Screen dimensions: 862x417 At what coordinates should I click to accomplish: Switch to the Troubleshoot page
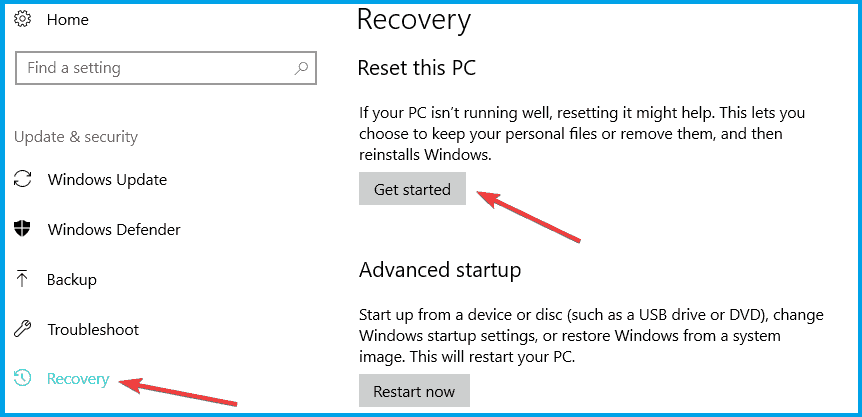coord(93,330)
